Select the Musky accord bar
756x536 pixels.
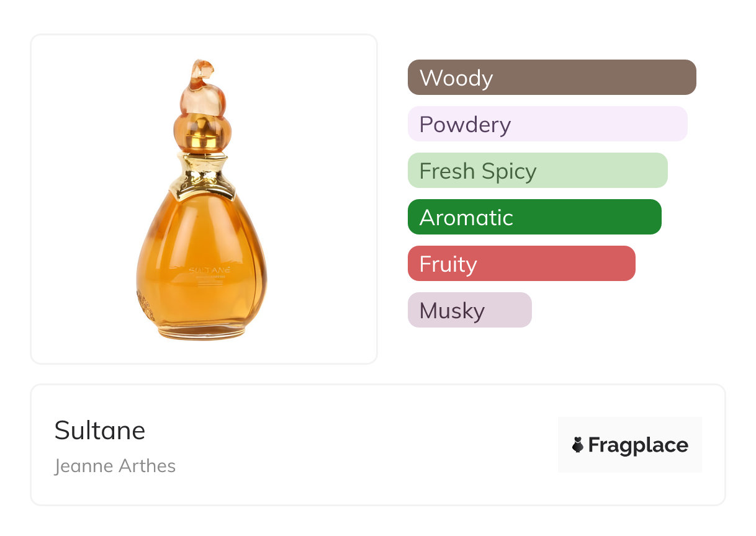[x=470, y=310]
